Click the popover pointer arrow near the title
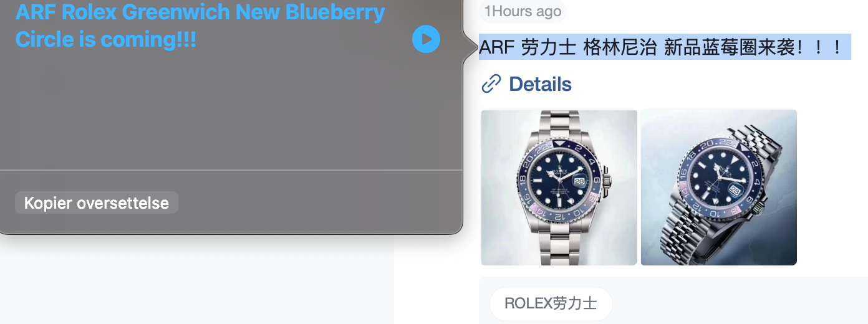The width and height of the screenshot is (868, 324). click(x=470, y=46)
